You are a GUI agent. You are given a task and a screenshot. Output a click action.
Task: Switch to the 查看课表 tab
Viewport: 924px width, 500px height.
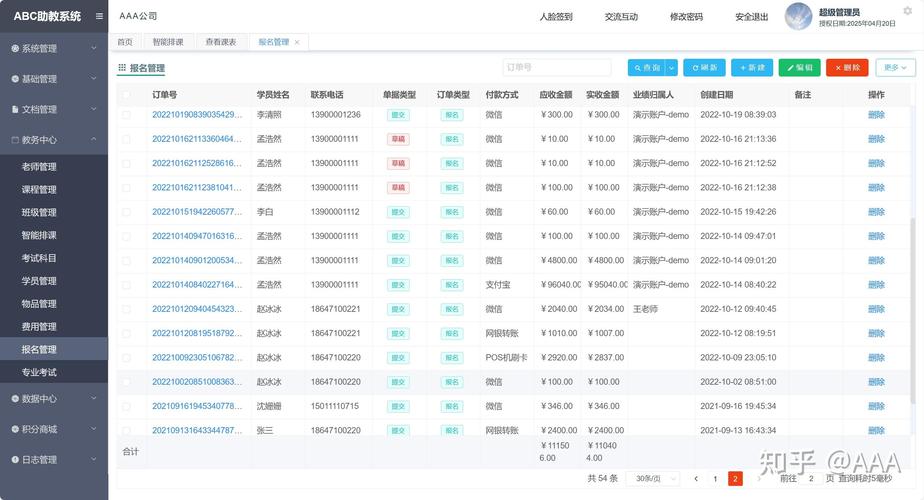coord(221,42)
